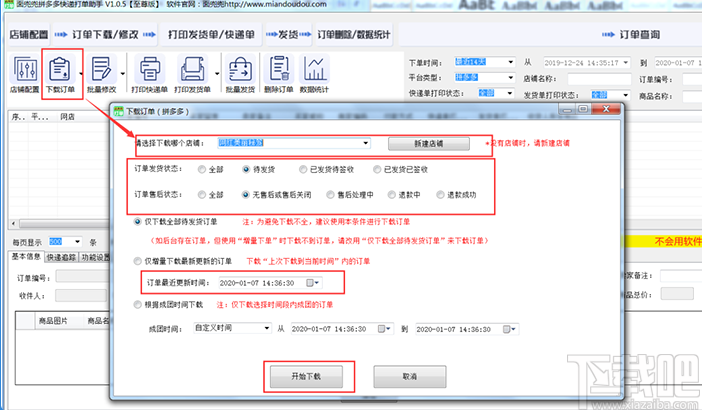Open the shop selection dropdown in dialog
The image size is (702, 410).
pyautogui.click(x=366, y=143)
